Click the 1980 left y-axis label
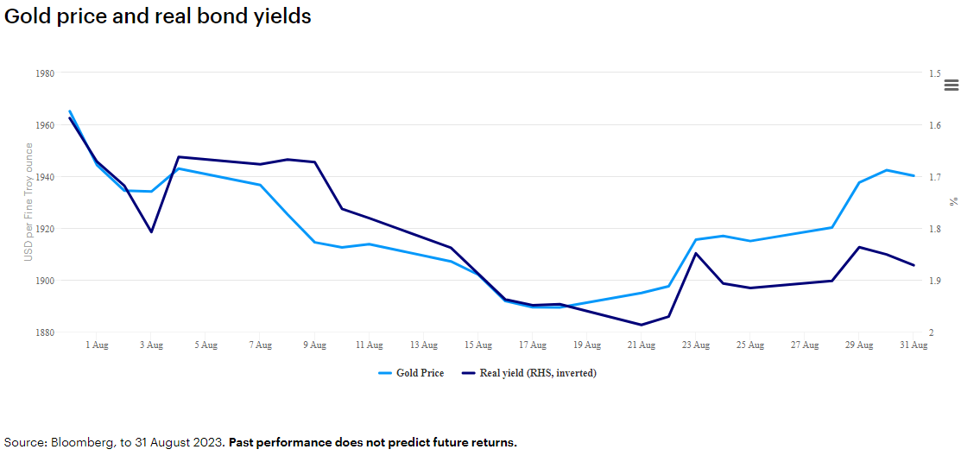 click(x=45, y=73)
